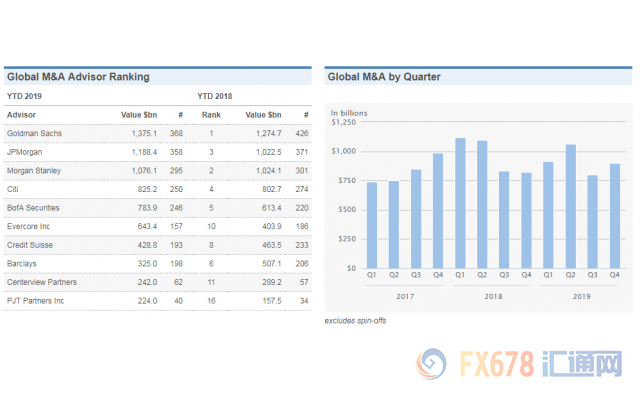640x400 pixels.
Task: Click PJT Partners 2018 rank 16
Action: [211, 301]
